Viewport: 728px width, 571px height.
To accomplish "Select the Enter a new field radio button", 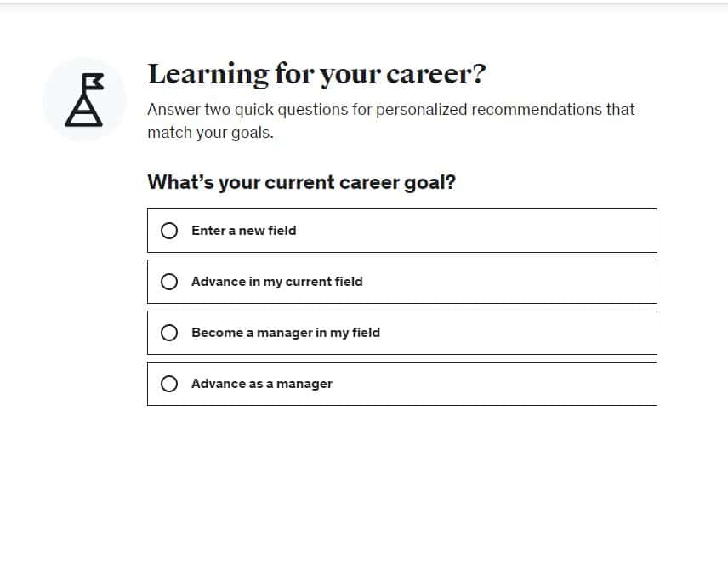I will click(x=169, y=231).
